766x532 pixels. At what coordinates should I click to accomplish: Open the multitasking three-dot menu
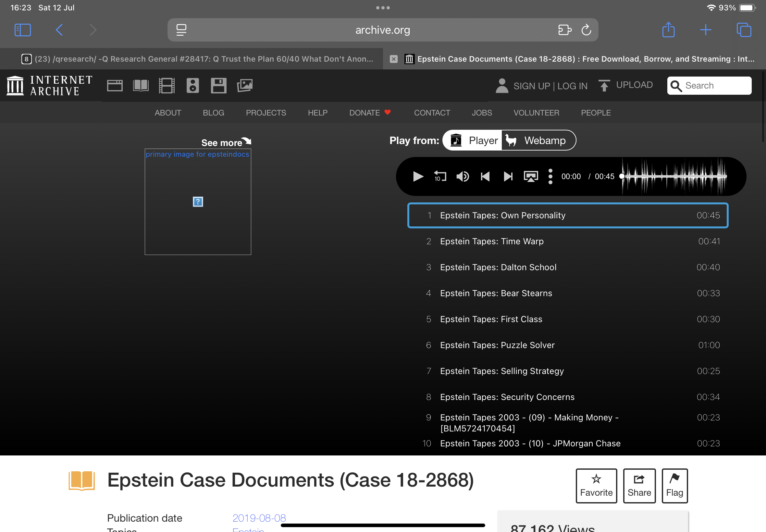tap(383, 8)
